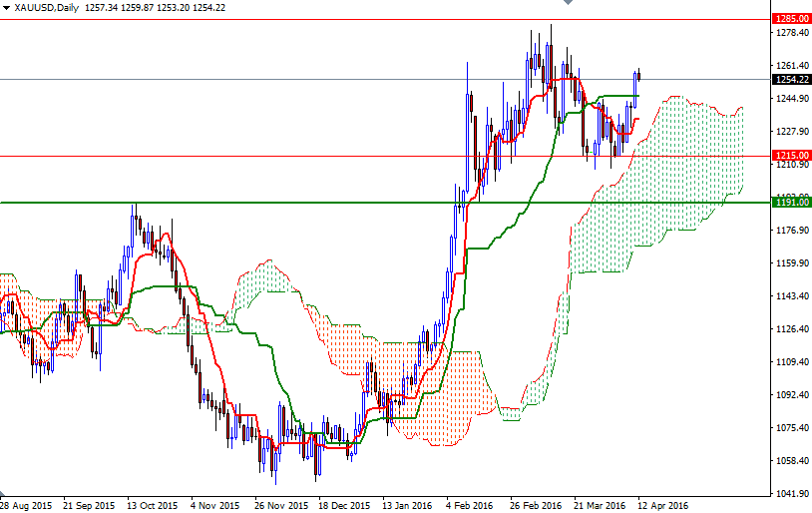Viewport: 812px width, 513px height.
Task: Click the 28 Aug 2015 date label
Action: (x=26, y=505)
